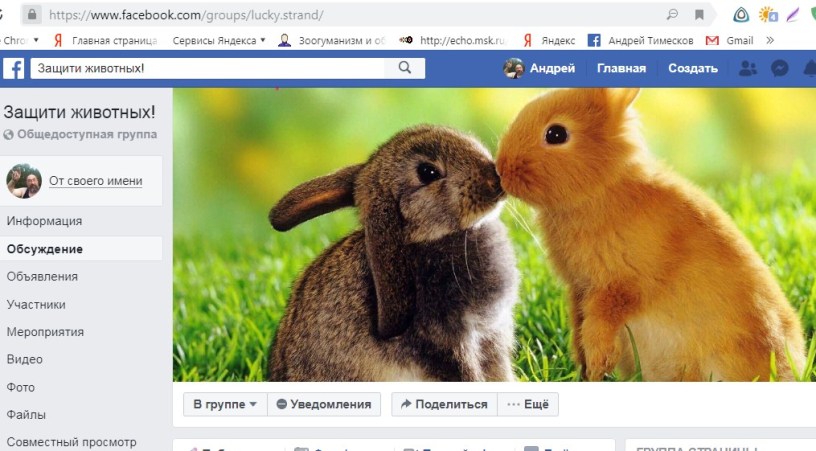
Task: Open Мероприятия in the group sidebar
Action: pos(45,332)
